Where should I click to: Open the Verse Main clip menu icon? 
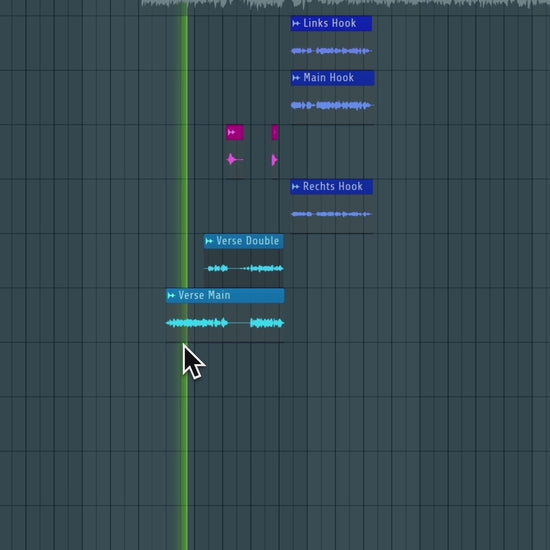[x=171, y=295]
